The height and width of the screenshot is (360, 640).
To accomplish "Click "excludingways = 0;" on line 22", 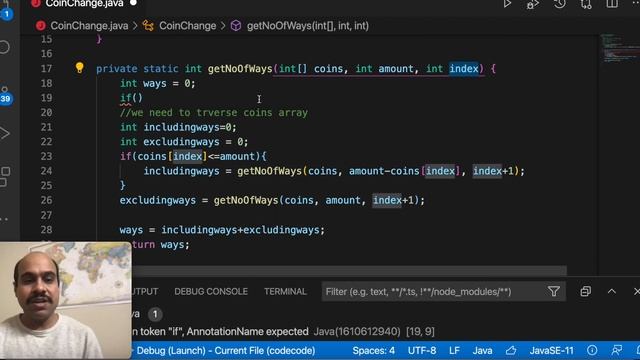I will click(196, 142).
